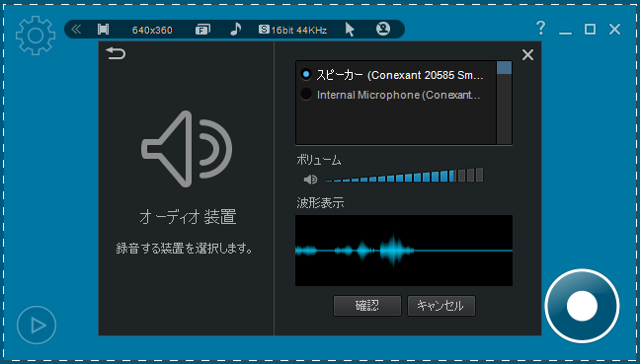The width and height of the screenshot is (640, 364).
Task: Click the waveform display area
Action: point(404,251)
